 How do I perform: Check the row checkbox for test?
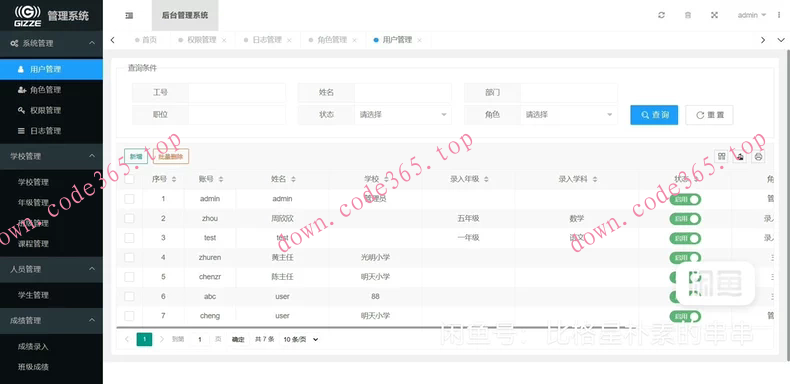(129, 238)
